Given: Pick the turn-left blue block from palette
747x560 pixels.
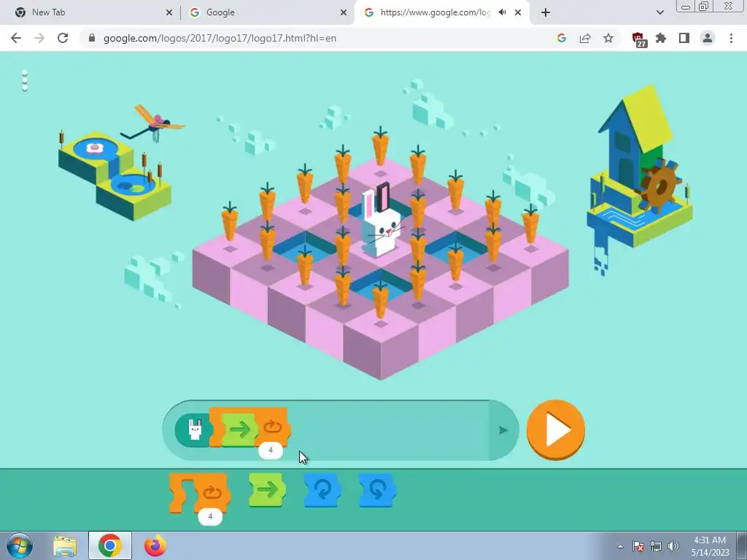Looking at the screenshot, I should 377,489.
